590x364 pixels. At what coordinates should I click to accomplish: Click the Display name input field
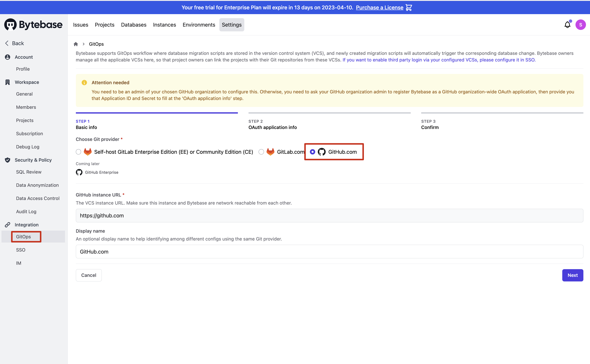coord(329,252)
